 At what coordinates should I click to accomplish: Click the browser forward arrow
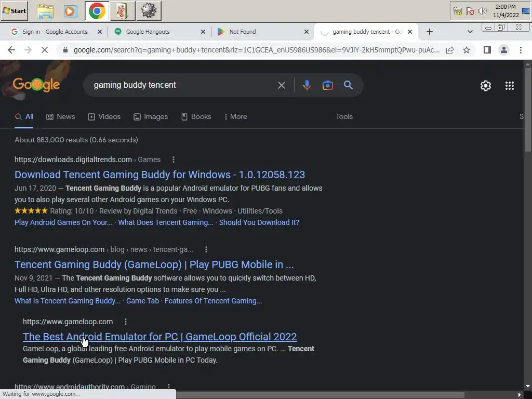28,50
